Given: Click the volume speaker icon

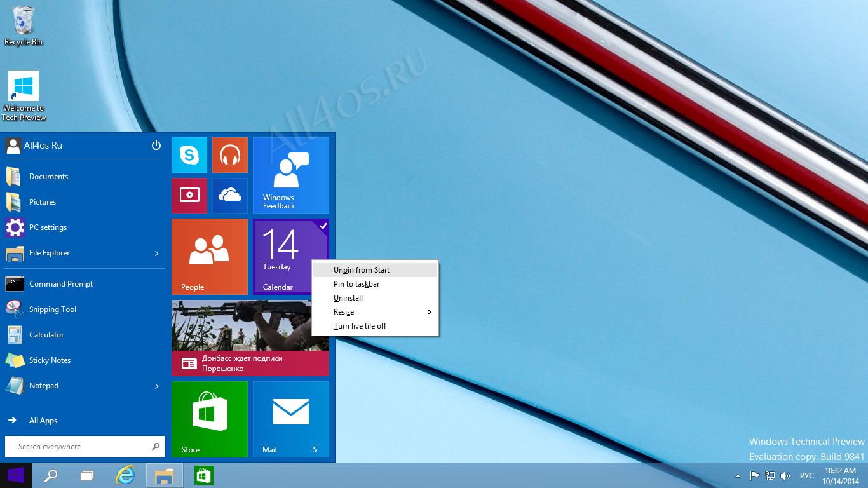Looking at the screenshot, I should pos(785,475).
